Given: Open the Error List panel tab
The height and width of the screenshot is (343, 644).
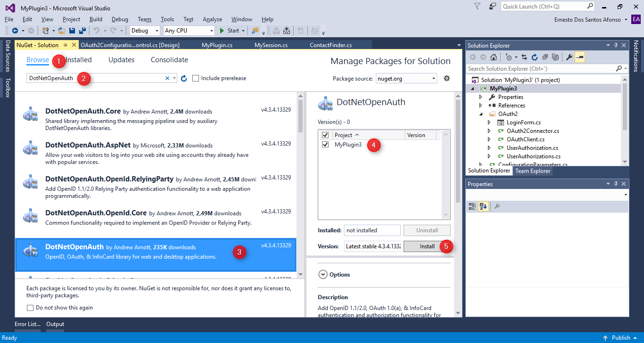Looking at the screenshot, I should tap(28, 324).
